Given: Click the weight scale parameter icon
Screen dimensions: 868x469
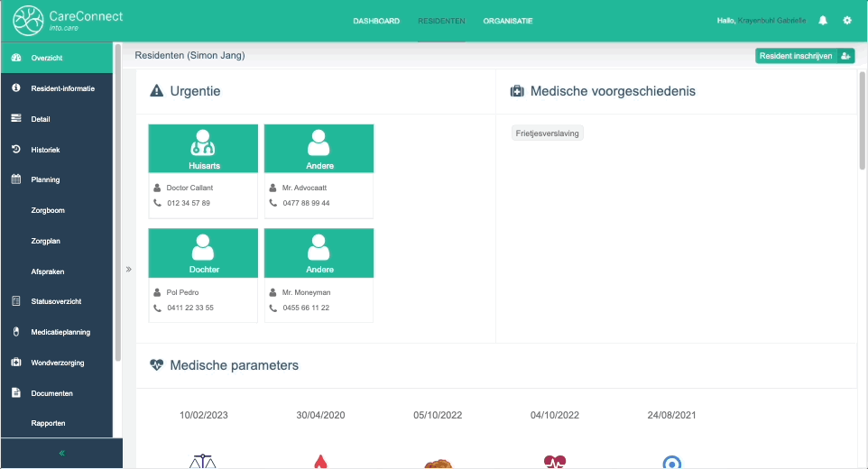Looking at the screenshot, I should coord(203,462).
